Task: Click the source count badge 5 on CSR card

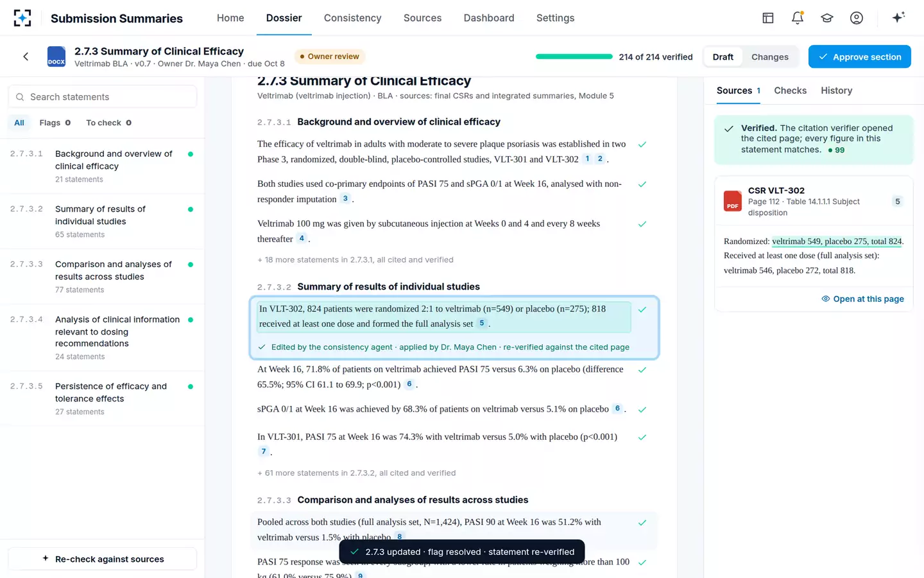Action: pos(898,202)
